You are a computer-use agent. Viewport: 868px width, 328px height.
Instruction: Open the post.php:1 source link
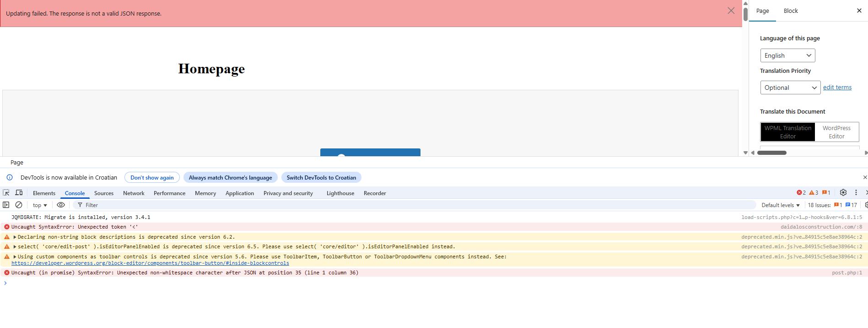click(847, 273)
